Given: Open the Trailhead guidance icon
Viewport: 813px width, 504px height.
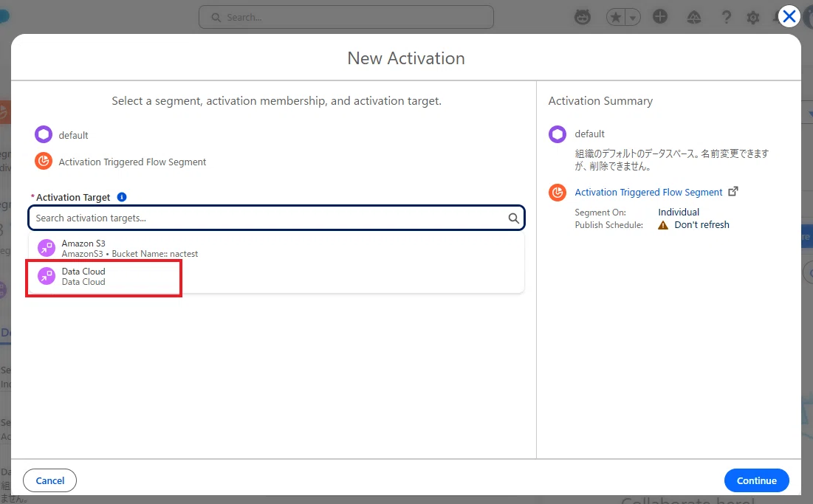Looking at the screenshot, I should 694,18.
